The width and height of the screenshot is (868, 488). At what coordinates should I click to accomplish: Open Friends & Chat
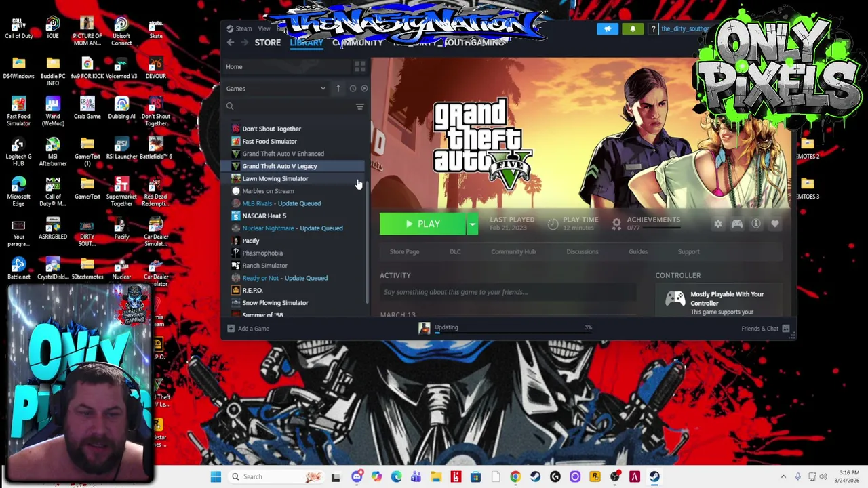pos(765,329)
